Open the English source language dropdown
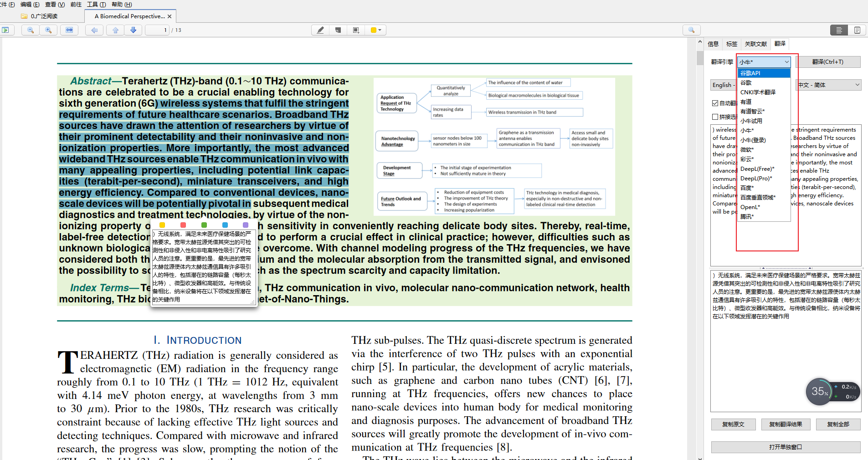The width and height of the screenshot is (868, 460). click(x=724, y=85)
